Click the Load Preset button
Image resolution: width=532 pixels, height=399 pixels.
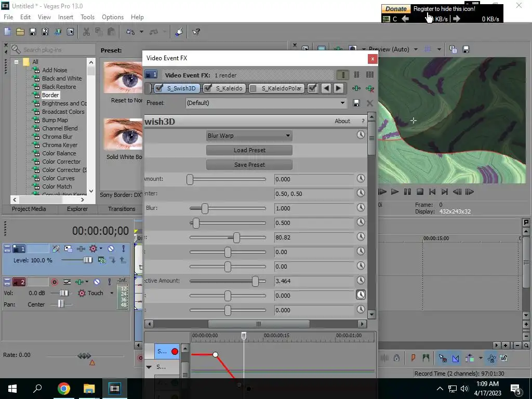(x=249, y=150)
